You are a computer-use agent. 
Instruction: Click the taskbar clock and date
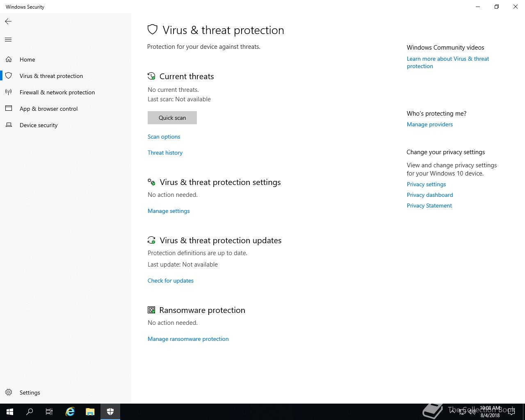pos(490,412)
